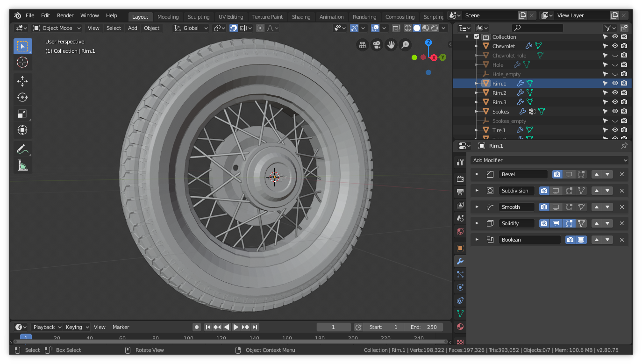642x364 pixels.
Task: Open the Tool properties tab
Action: [460, 162]
